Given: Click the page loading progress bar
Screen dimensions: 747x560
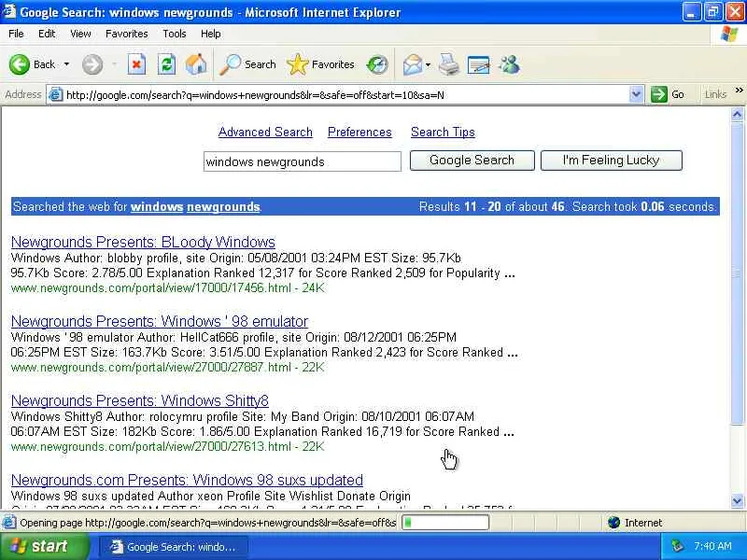Looking at the screenshot, I should (x=445, y=523).
